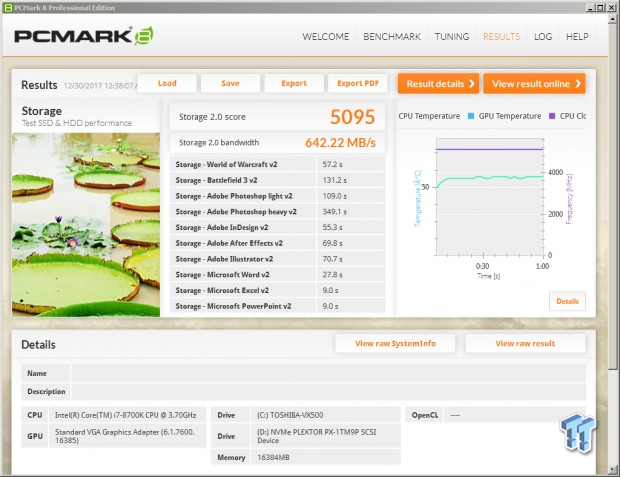Open Result details
620x477 pixels.
coord(438,83)
